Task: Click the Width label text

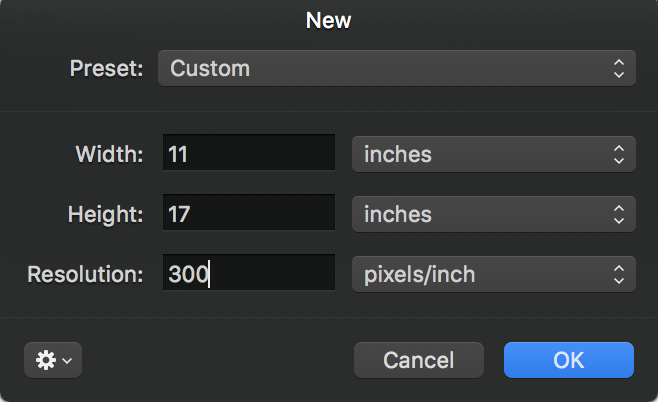Action: (x=110, y=154)
